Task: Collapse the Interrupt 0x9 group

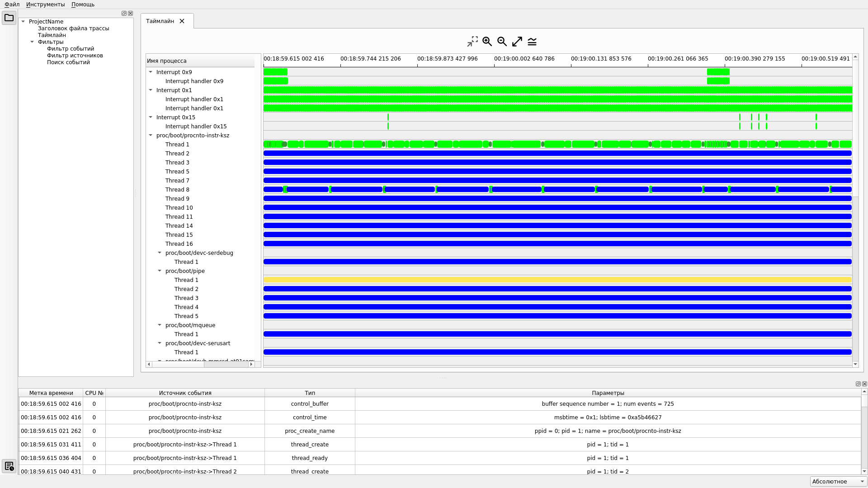Action: coord(151,72)
